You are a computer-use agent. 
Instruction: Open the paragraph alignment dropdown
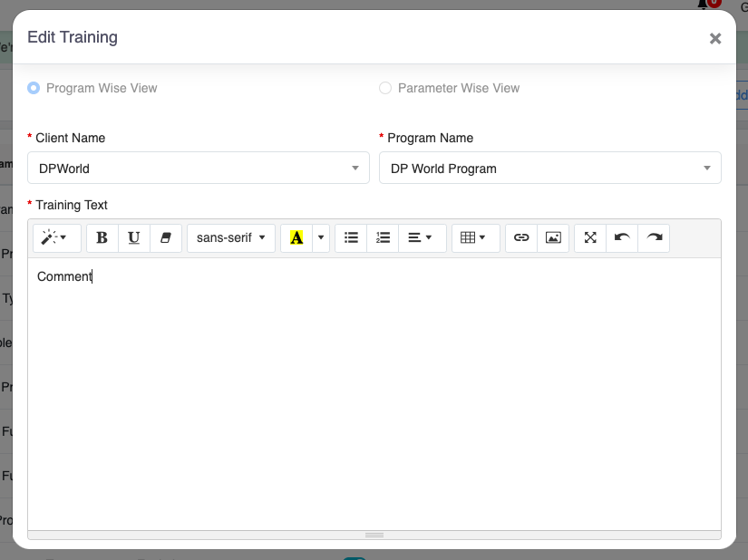419,237
